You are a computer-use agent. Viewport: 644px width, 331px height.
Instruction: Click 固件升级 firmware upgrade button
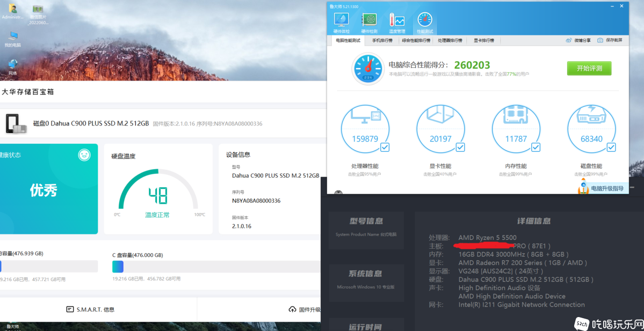click(x=305, y=309)
